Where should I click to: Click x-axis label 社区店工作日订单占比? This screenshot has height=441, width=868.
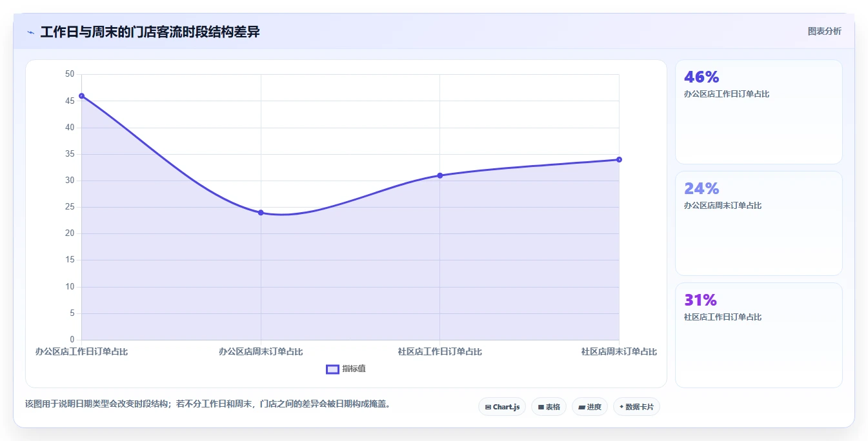[439, 351]
